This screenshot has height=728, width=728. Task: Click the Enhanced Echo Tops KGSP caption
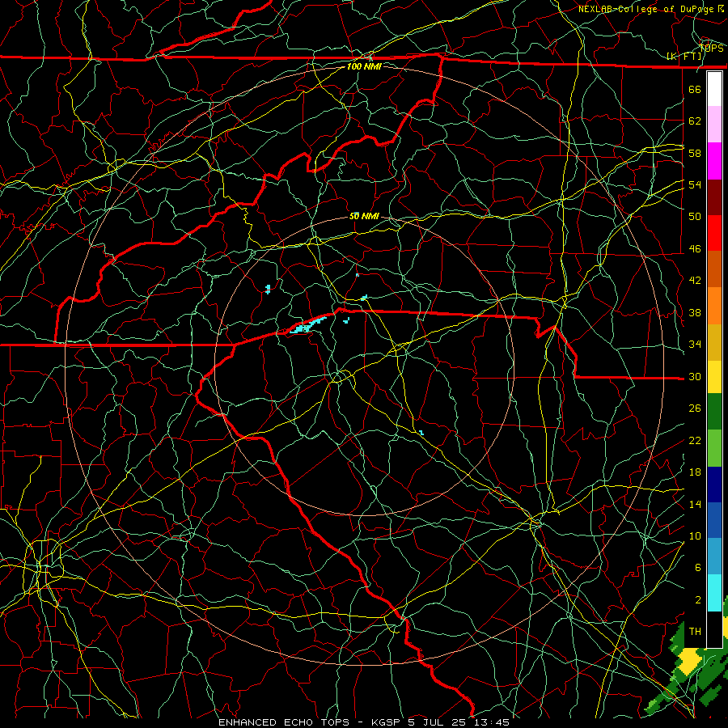(x=364, y=722)
